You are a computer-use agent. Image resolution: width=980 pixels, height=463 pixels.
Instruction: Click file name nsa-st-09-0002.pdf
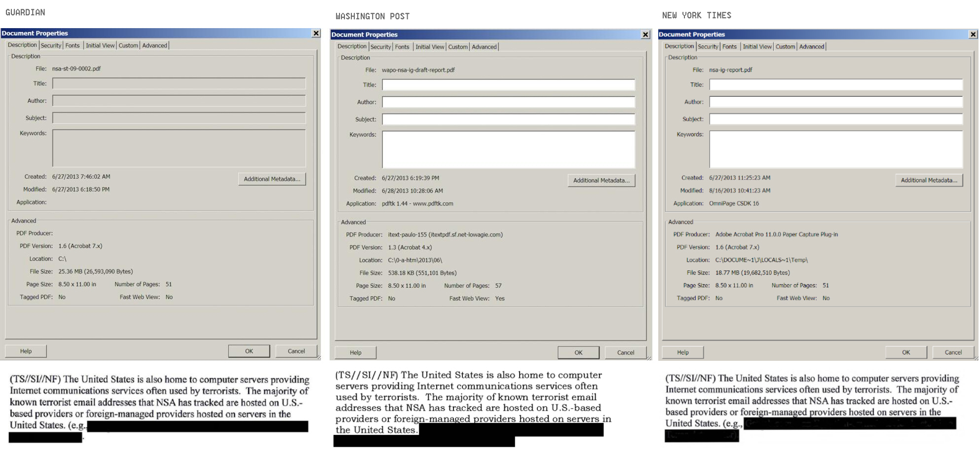pyautogui.click(x=76, y=69)
